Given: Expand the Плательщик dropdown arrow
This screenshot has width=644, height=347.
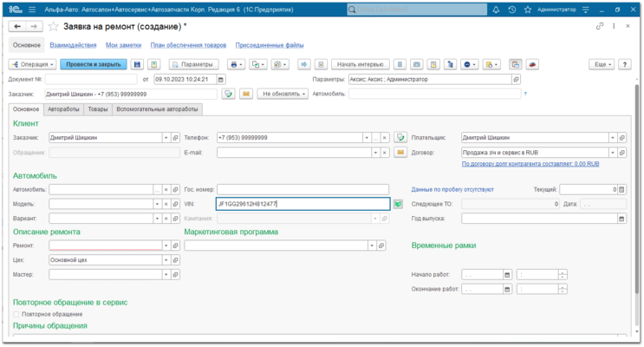Looking at the screenshot, I should [x=613, y=138].
